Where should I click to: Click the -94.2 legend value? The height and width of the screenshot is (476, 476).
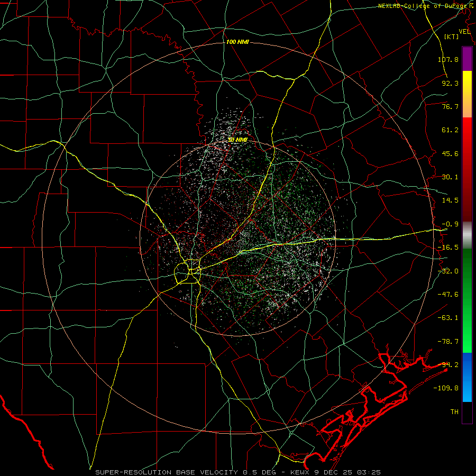coord(448,364)
